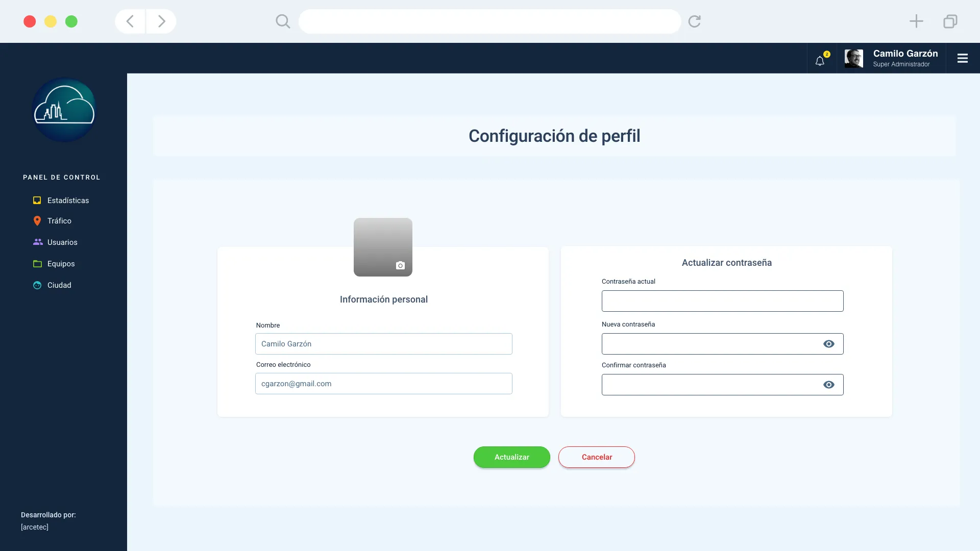Open the notifications bell

pyautogui.click(x=820, y=60)
